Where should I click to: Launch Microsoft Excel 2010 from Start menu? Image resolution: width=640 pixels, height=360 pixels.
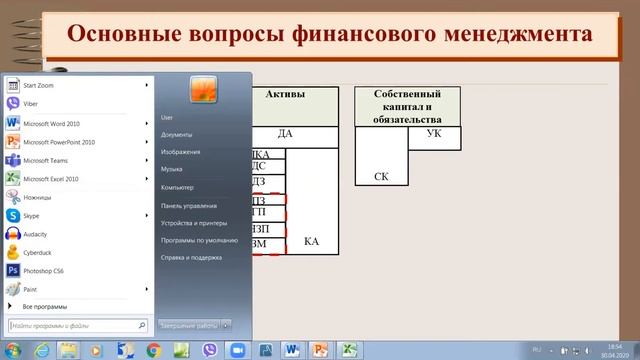click(x=78, y=179)
